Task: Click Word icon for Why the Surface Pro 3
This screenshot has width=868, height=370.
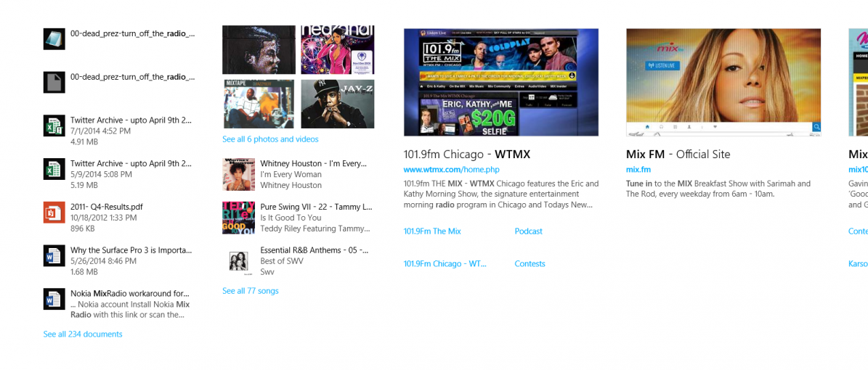Action: tap(54, 255)
